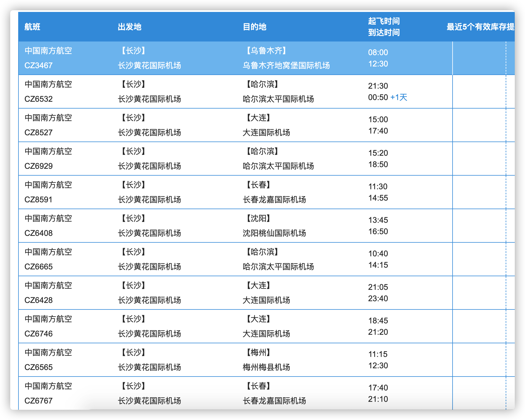Click 长春龙嘉国际机场 in the CZ6767 row
Viewport: 525px width, 420px height.
274,401
